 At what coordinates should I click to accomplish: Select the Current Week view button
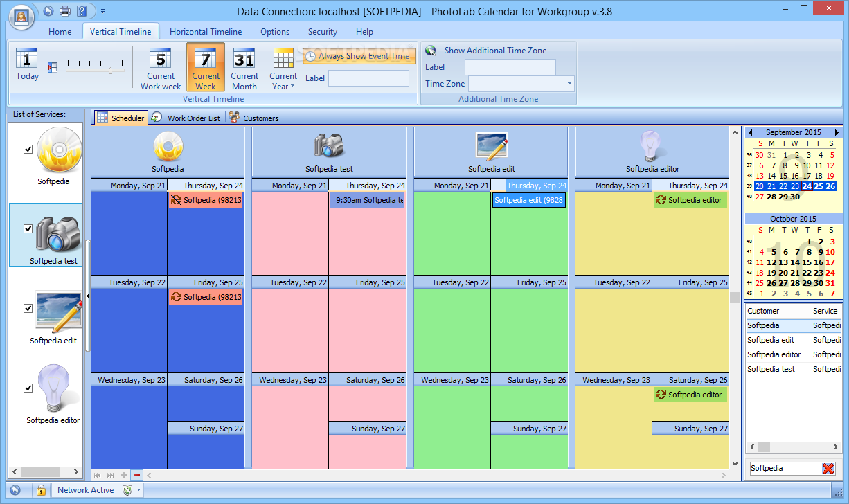pyautogui.click(x=206, y=68)
